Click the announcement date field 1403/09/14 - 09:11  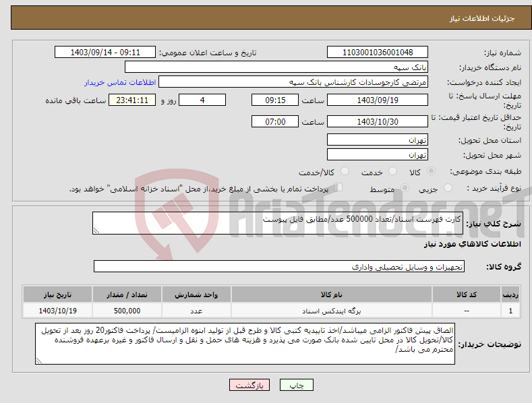pyautogui.click(x=105, y=53)
